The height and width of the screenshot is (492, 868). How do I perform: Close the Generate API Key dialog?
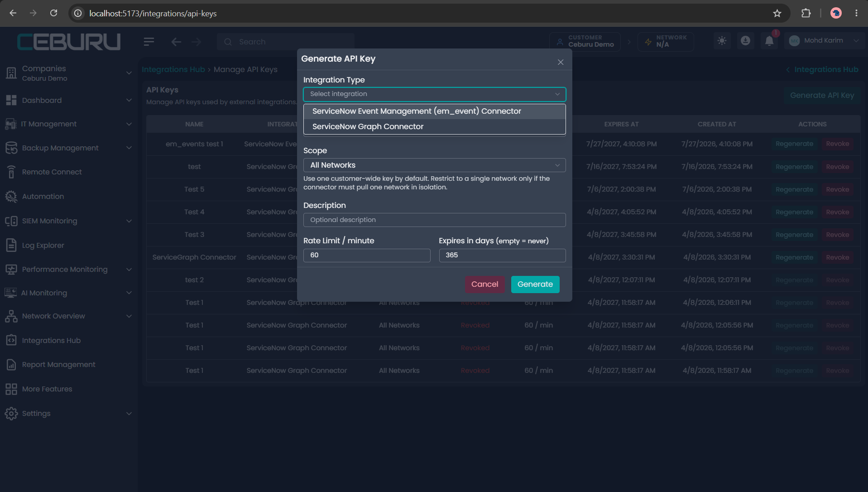tap(561, 62)
